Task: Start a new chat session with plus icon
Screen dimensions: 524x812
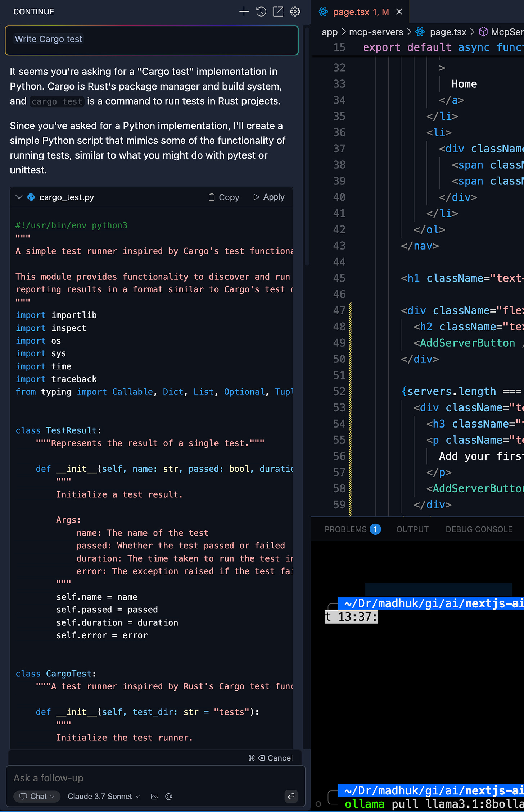Action: pos(244,12)
